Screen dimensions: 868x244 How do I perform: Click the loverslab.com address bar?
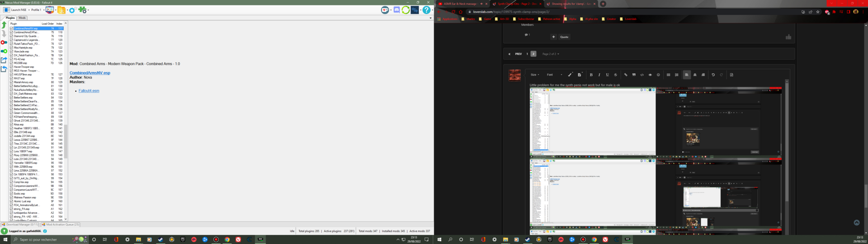[633, 12]
